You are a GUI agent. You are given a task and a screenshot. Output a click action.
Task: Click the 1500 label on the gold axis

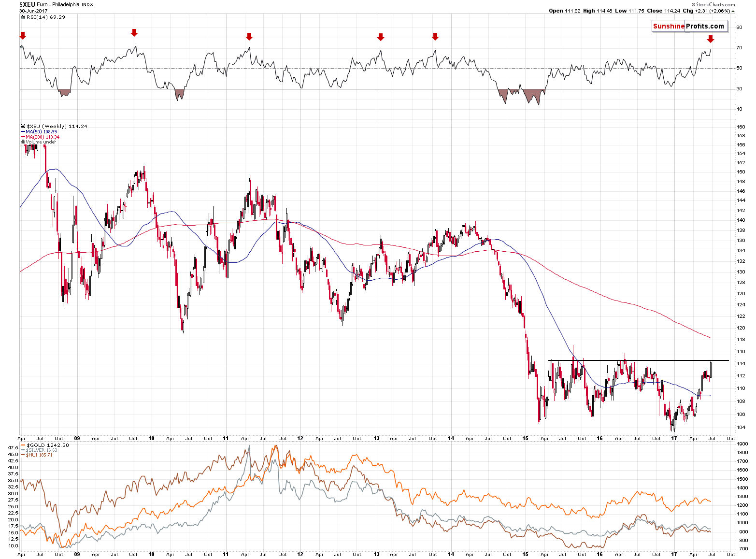point(742,479)
